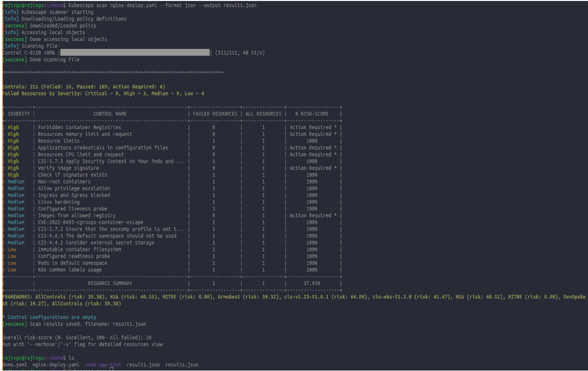Click the 37.93% summary risk score
The height and width of the screenshot is (371, 588).
click(x=312, y=283)
